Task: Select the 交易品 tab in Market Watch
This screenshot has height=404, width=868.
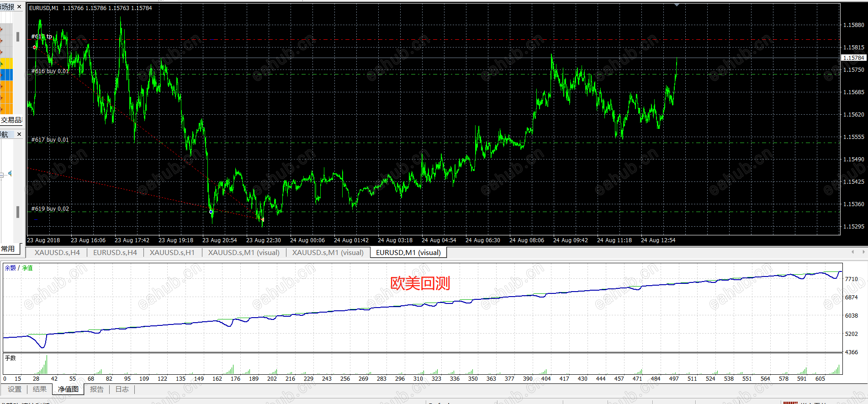Action: pyautogui.click(x=11, y=120)
